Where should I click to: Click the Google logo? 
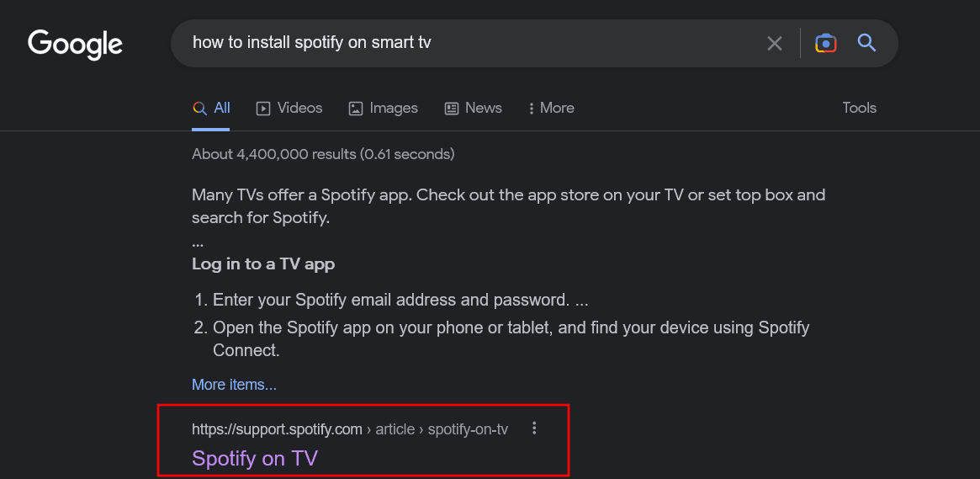coord(75,44)
